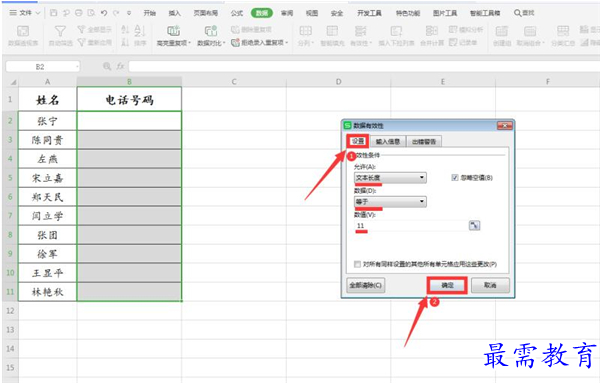Click 全部显示 filter option

click(x=95, y=30)
